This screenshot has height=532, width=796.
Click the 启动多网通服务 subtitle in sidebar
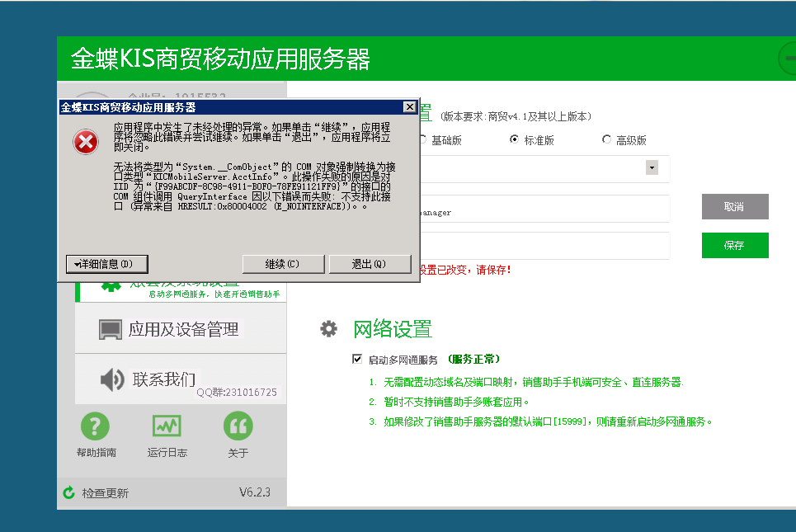[214, 294]
